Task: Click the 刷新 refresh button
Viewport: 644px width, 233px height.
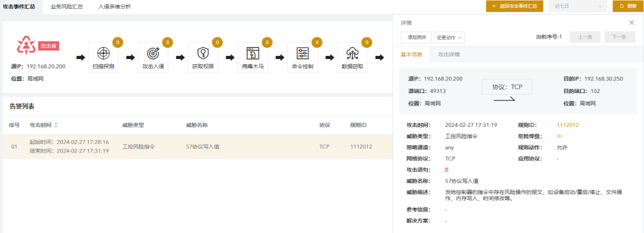Action: pyautogui.click(x=628, y=6)
